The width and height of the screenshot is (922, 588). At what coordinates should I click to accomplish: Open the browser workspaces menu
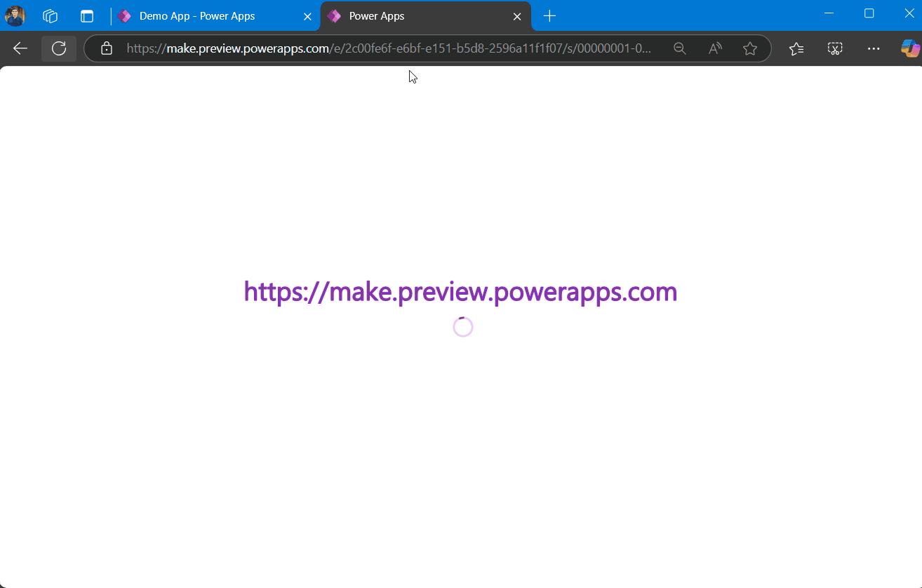pos(50,15)
